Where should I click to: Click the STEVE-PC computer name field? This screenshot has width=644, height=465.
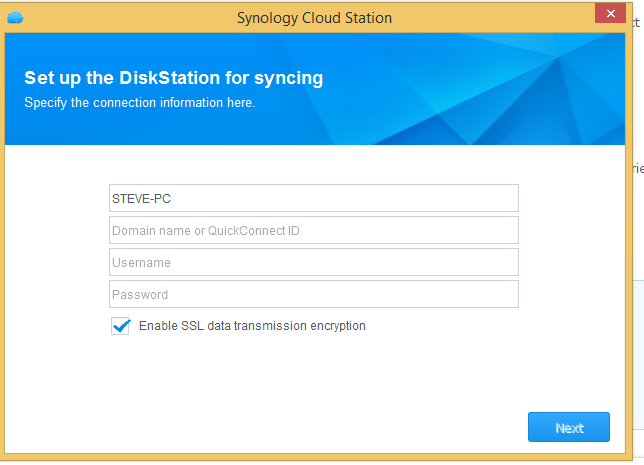click(314, 198)
